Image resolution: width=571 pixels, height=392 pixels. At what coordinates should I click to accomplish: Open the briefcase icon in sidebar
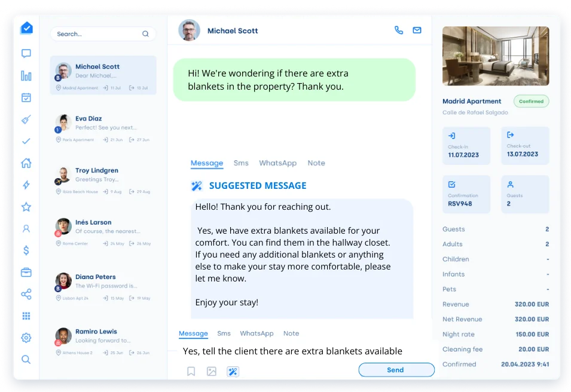tap(26, 272)
